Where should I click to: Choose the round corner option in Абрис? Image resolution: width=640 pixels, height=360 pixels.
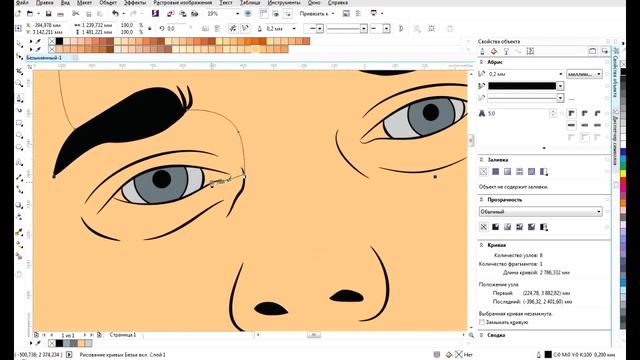pyautogui.click(x=584, y=113)
